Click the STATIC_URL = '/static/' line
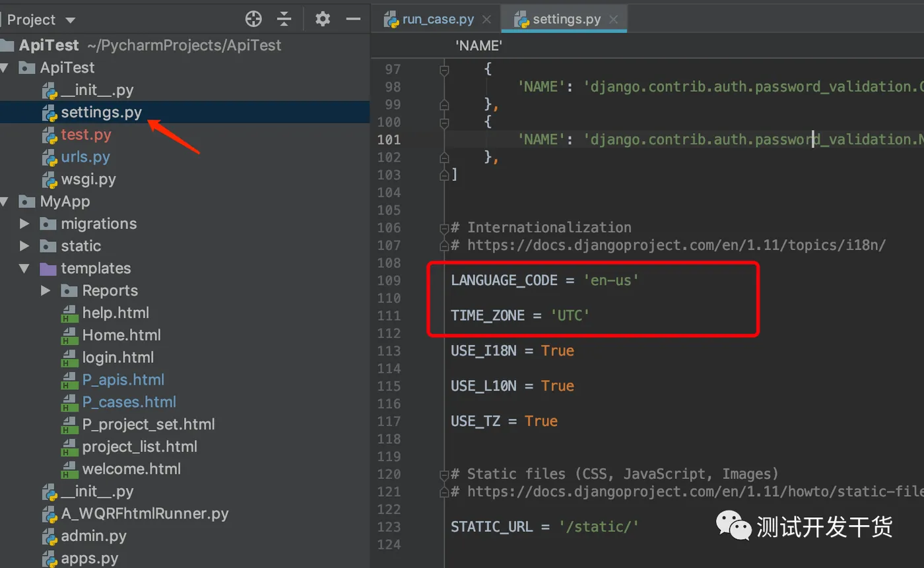924x568 pixels. click(x=545, y=526)
